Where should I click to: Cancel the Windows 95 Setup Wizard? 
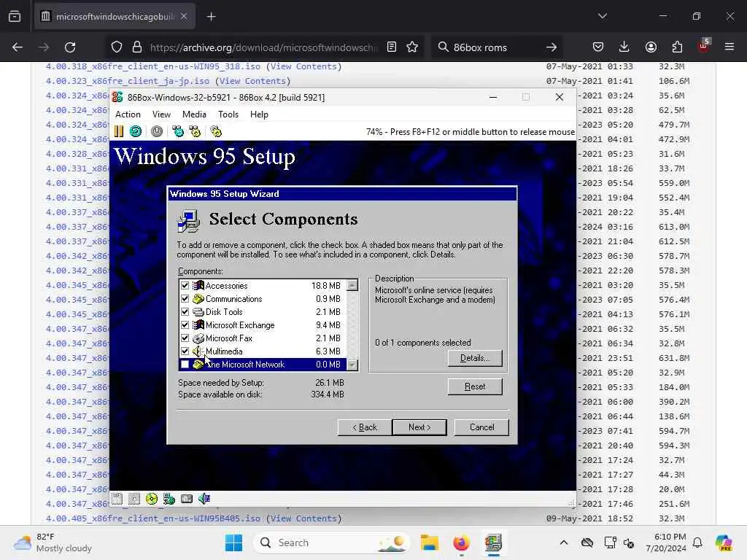pos(481,427)
